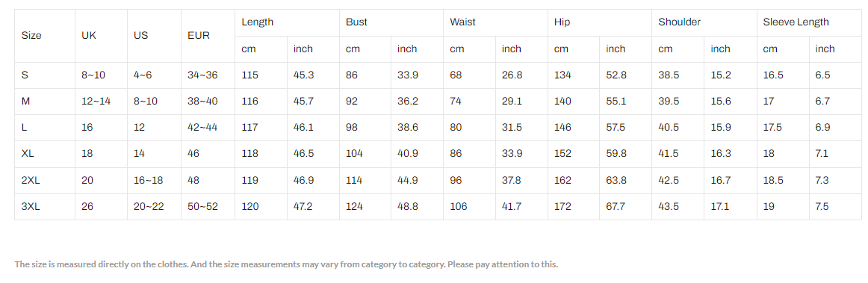Click the UK column header
Screen dimensions: 868x283
(x=89, y=35)
